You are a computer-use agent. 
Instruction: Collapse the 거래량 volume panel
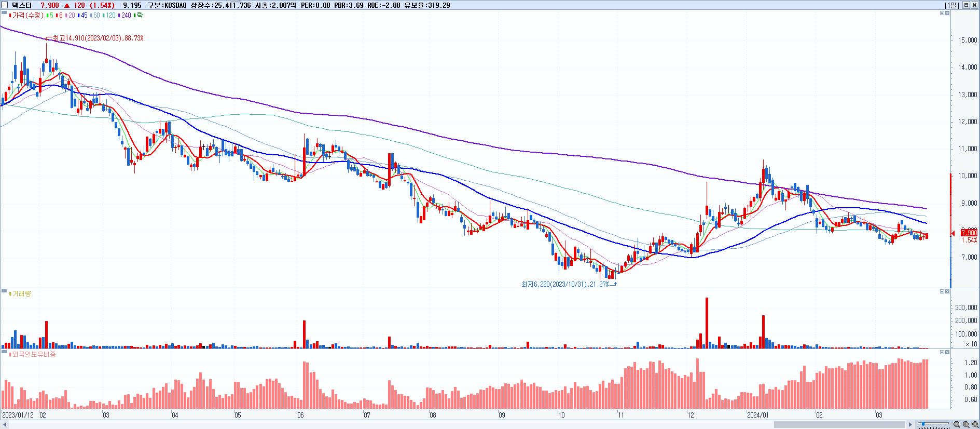point(942,292)
